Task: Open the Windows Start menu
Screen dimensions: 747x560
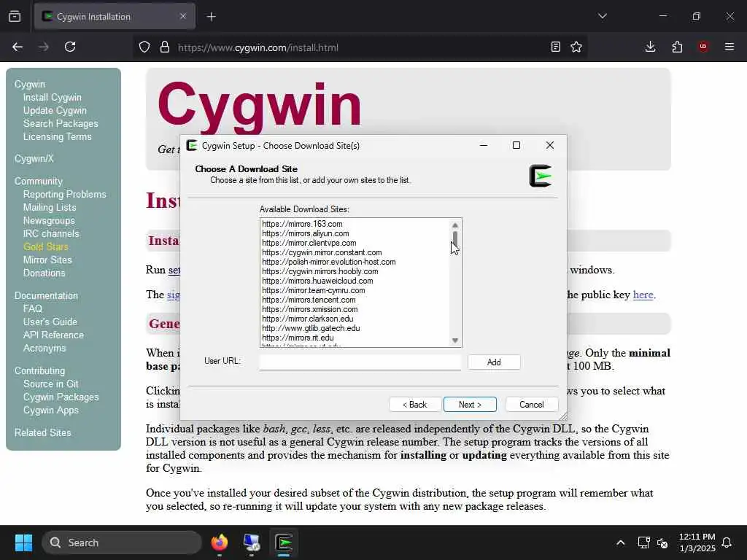Action: pyautogui.click(x=23, y=542)
